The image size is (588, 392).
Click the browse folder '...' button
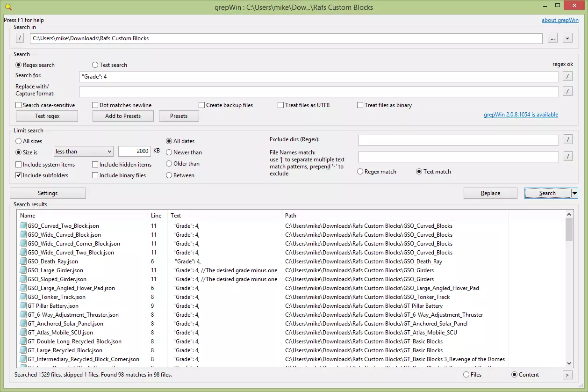pyautogui.click(x=552, y=38)
